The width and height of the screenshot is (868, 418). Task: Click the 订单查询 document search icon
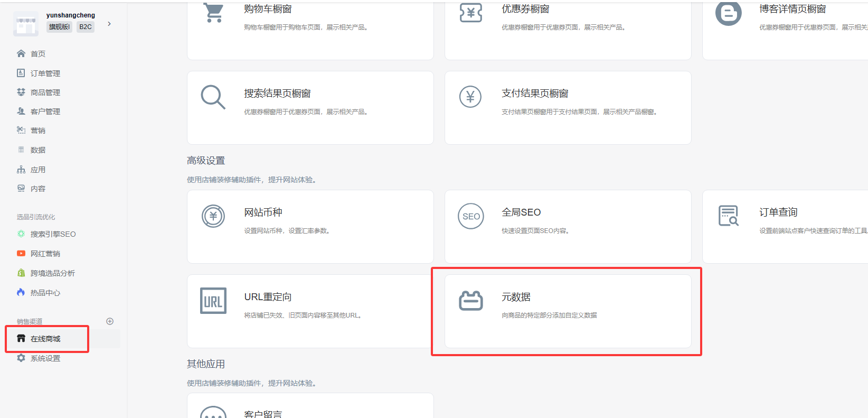click(x=728, y=216)
